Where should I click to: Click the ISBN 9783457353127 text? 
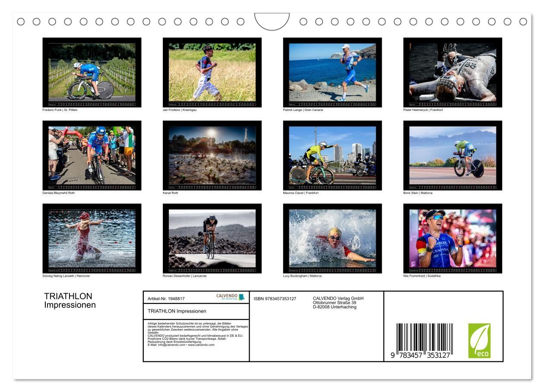[275, 299]
